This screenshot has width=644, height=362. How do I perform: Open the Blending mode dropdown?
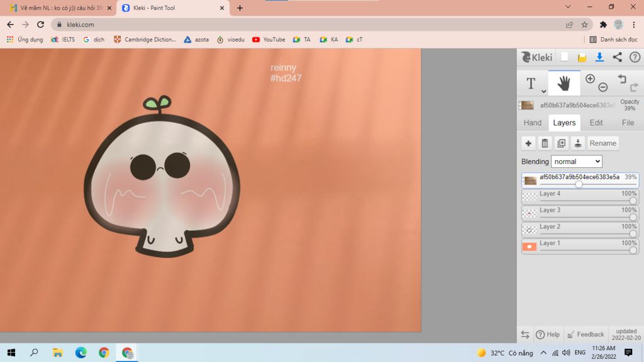click(577, 162)
